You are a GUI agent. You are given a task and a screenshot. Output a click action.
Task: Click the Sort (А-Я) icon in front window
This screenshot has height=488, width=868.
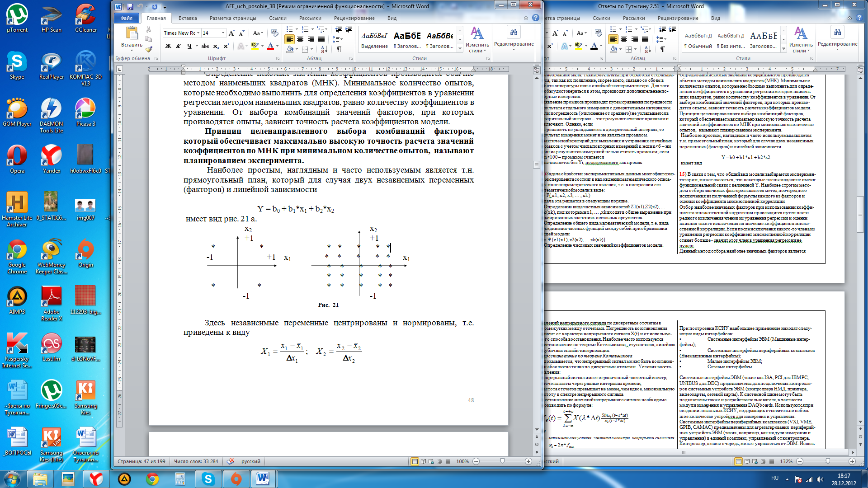coord(324,49)
